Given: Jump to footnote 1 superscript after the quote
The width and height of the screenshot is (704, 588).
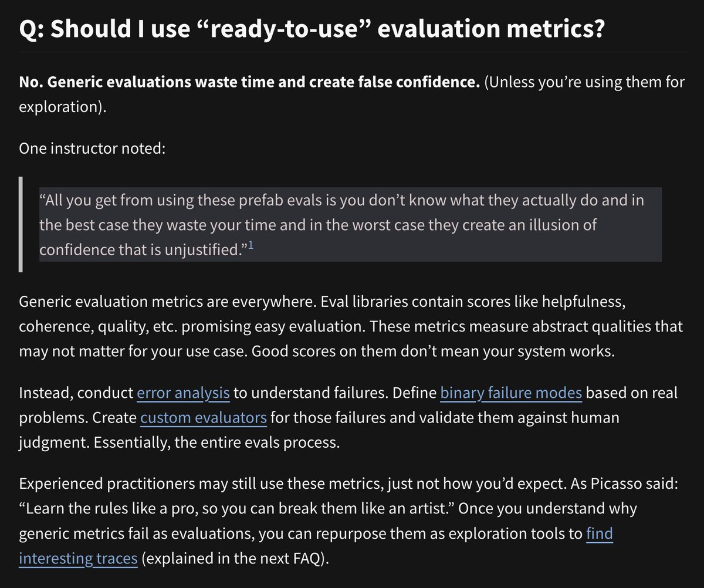Looking at the screenshot, I should click(250, 246).
